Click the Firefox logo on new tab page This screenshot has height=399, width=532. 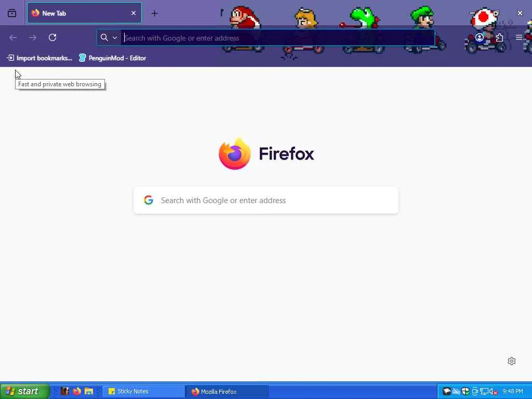pyautogui.click(x=234, y=154)
